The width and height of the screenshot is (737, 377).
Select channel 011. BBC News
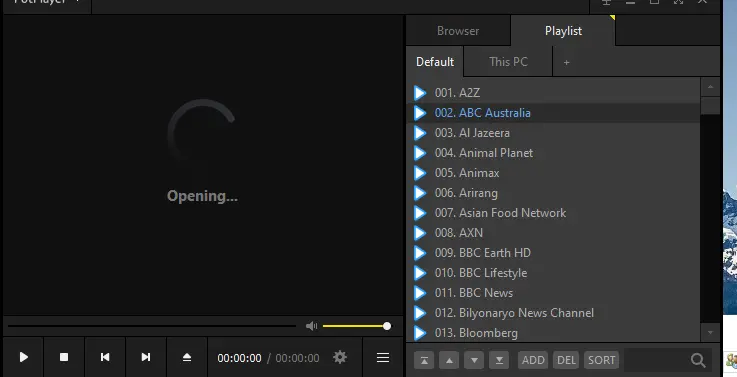coord(553,293)
